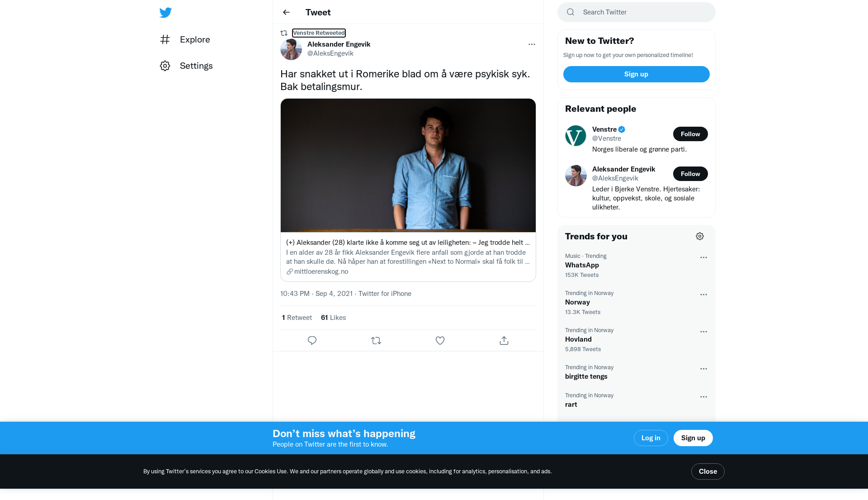Click the tweet timestamp 10:43 PM Sep 4, 2021
The image size is (868, 500).
click(316, 294)
